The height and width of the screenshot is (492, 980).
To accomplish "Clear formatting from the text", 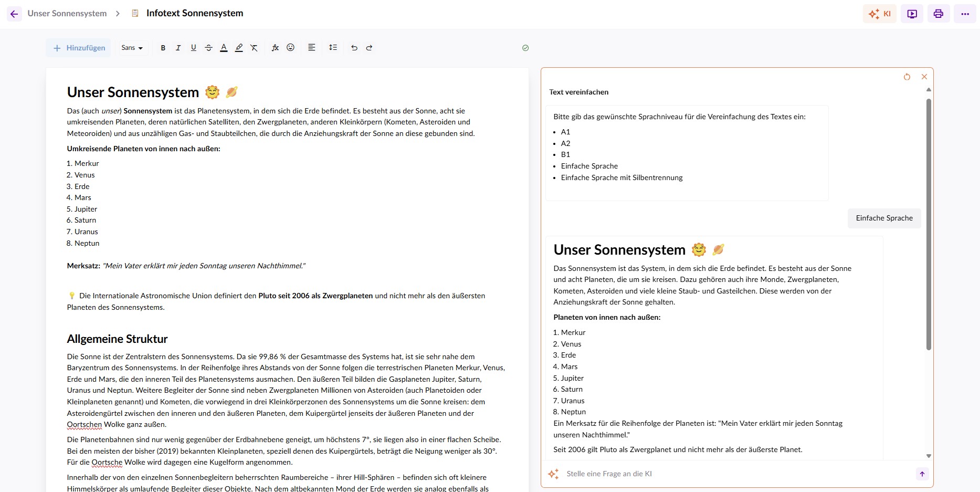I will click(x=254, y=48).
